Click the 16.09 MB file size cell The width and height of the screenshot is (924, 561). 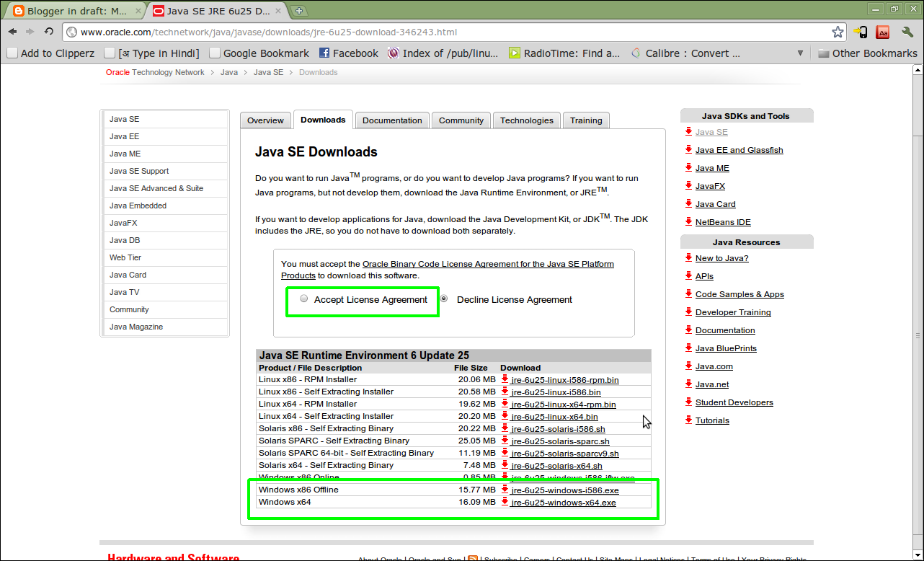(477, 502)
